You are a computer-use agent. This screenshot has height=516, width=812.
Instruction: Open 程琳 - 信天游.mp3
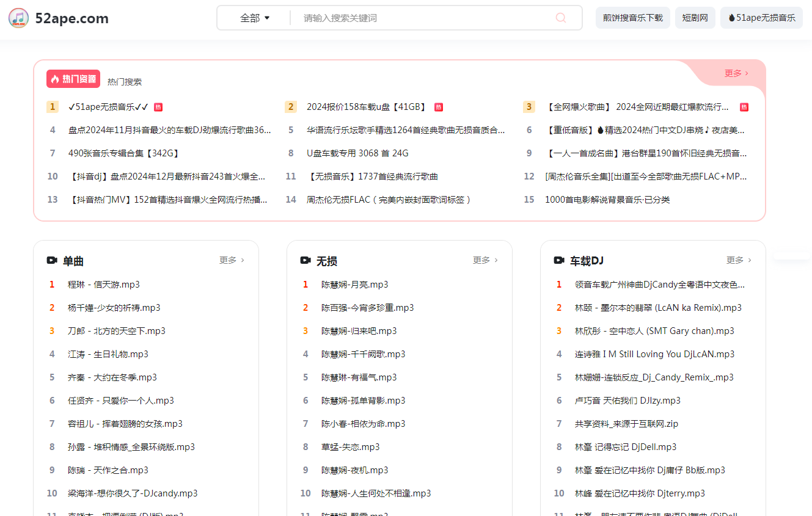[104, 285]
